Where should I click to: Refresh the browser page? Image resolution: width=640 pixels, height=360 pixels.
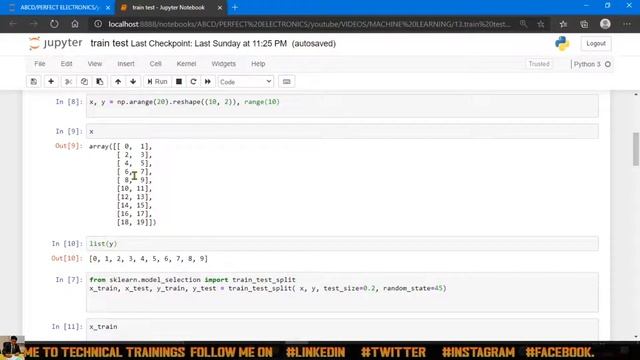tap(54, 24)
